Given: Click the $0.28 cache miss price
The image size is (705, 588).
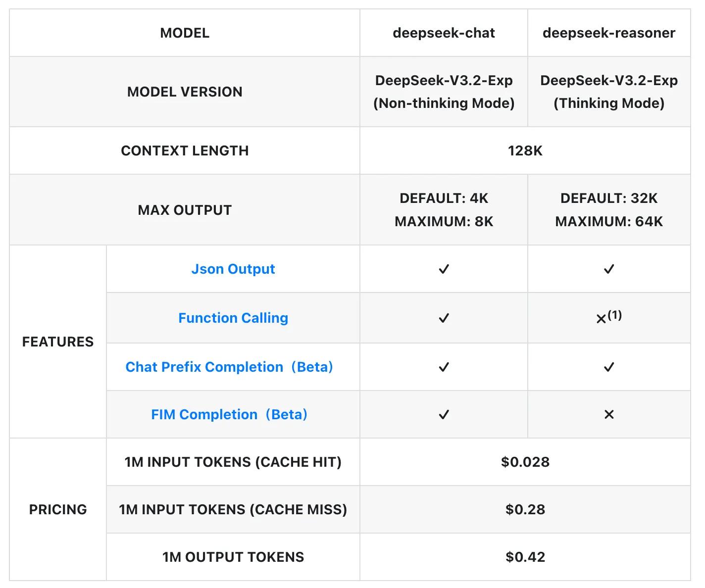Looking at the screenshot, I should pyautogui.click(x=525, y=509).
